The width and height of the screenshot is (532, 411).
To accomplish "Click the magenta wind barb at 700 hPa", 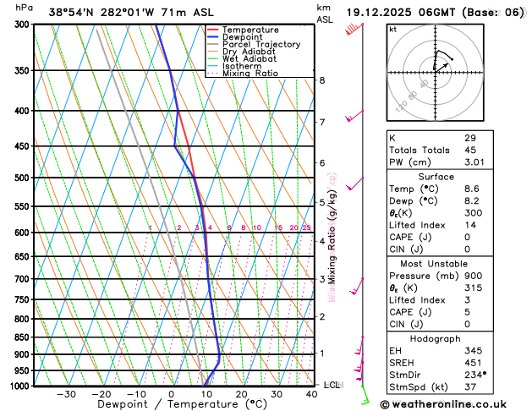I will pyautogui.click(x=357, y=286).
